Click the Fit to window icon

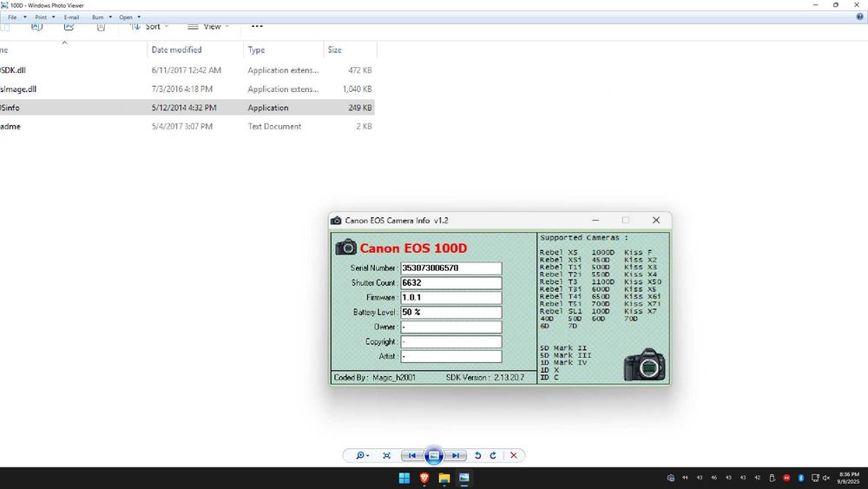pos(386,455)
